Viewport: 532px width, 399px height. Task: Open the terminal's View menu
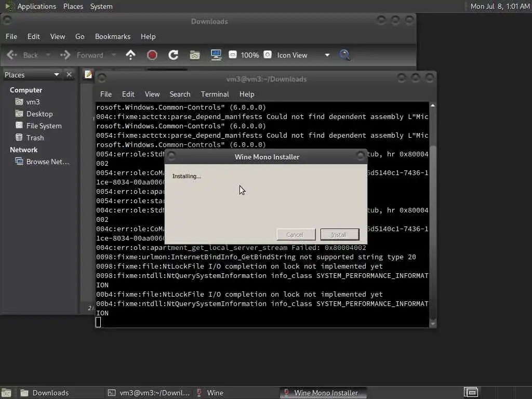point(152,95)
